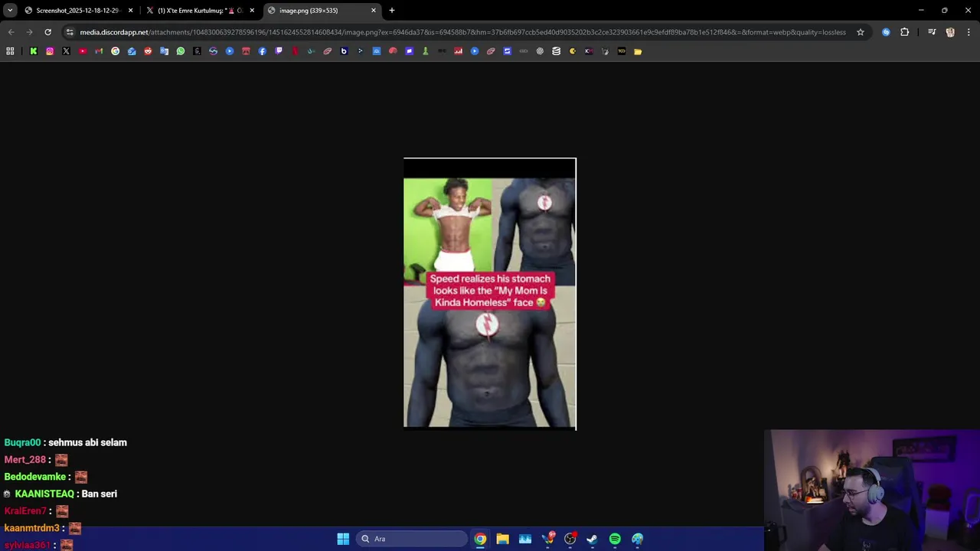Open the yellow Pac-Man bookmark icon
This screenshot has height=551, width=980.
point(573,51)
